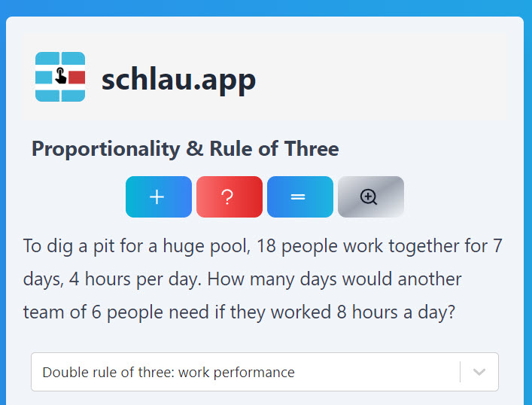Click the red tile in the logo
Screen dimensions: 532x405
(77, 77)
